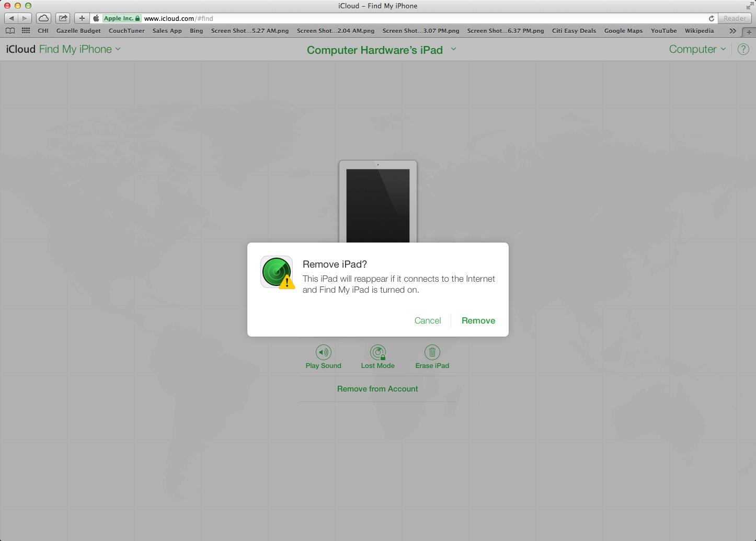This screenshot has width=756, height=541.
Task: Open the Bing bookmark
Action: (197, 31)
